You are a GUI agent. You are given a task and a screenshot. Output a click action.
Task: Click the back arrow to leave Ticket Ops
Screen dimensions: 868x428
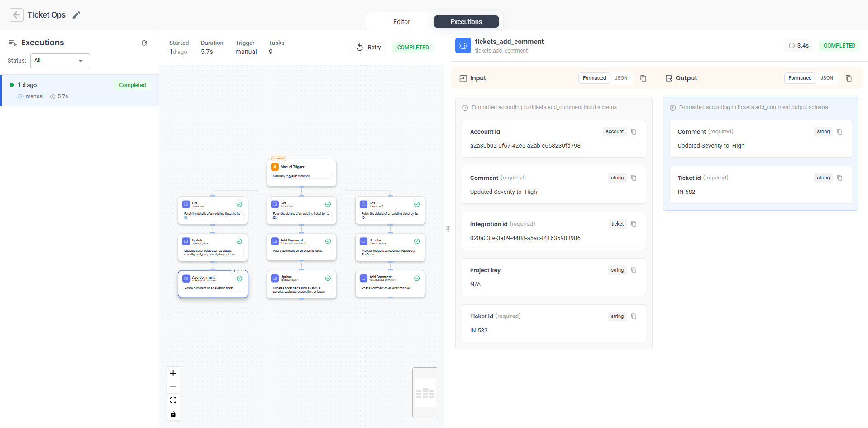point(16,15)
